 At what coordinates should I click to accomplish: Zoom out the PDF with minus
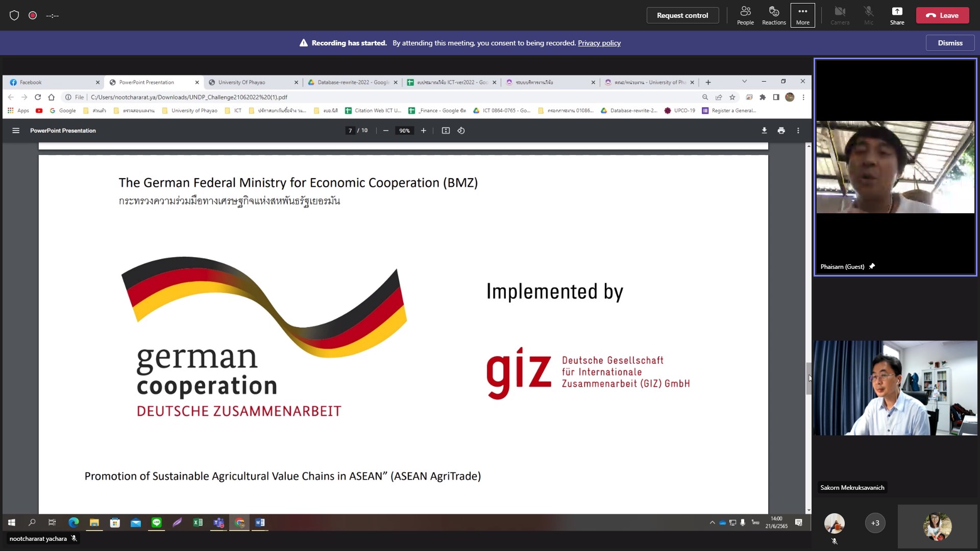tap(386, 131)
